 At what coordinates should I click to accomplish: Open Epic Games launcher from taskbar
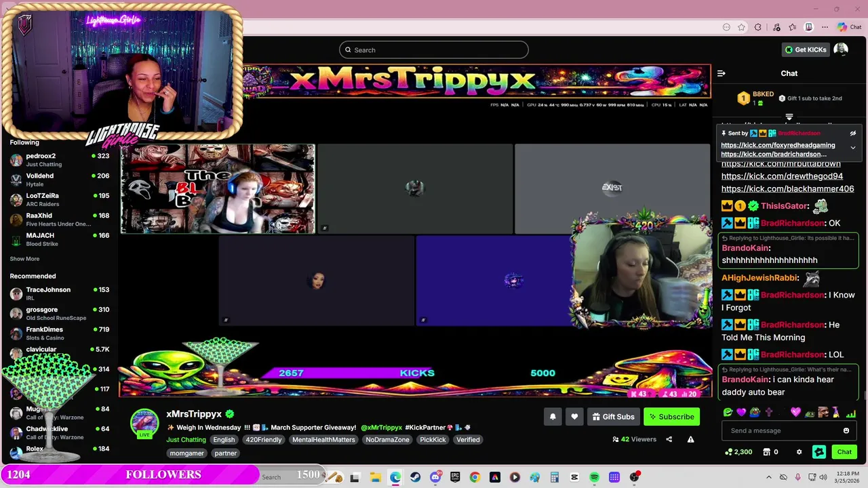click(455, 477)
